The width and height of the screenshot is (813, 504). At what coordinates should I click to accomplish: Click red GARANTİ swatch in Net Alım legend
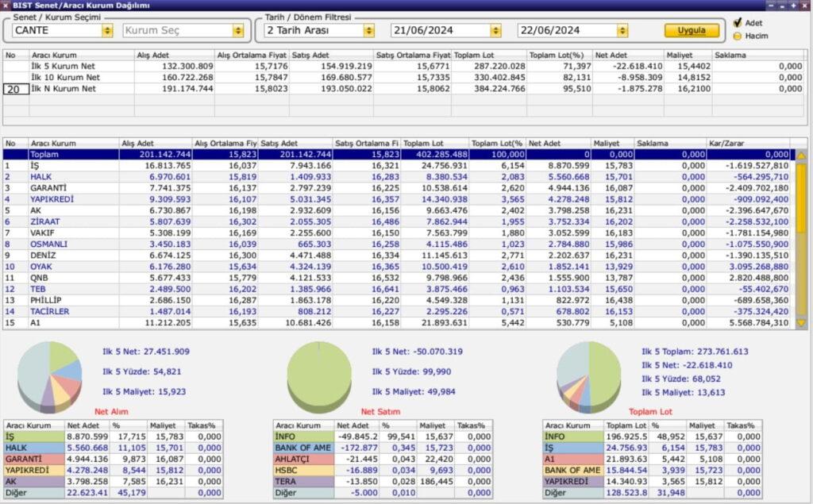(34, 460)
